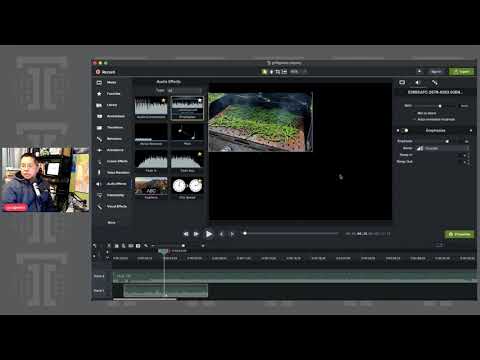Viewport: 480px width, 360px height.
Task: Open the effect Type filter dropdown
Action: pos(184,90)
